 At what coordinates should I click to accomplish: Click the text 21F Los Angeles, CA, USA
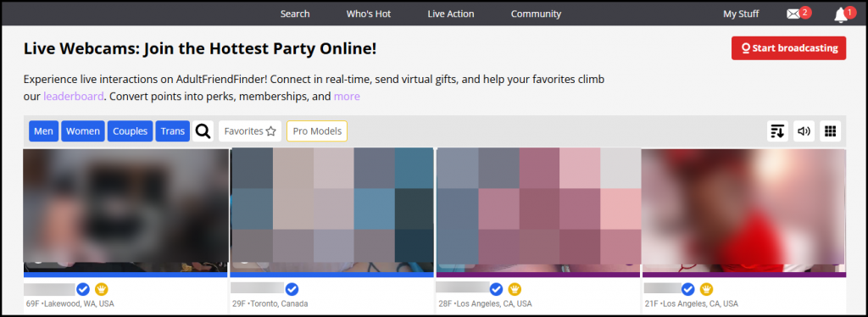pyautogui.click(x=691, y=303)
